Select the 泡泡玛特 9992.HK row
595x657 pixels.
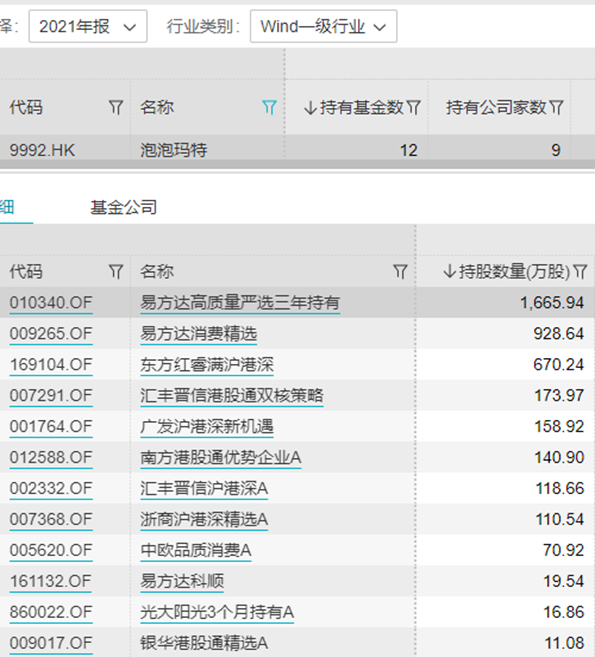coord(298,150)
